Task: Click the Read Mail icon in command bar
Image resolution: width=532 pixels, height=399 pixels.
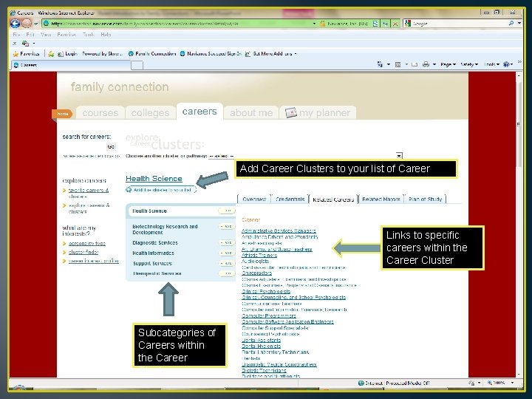Action: (415, 64)
